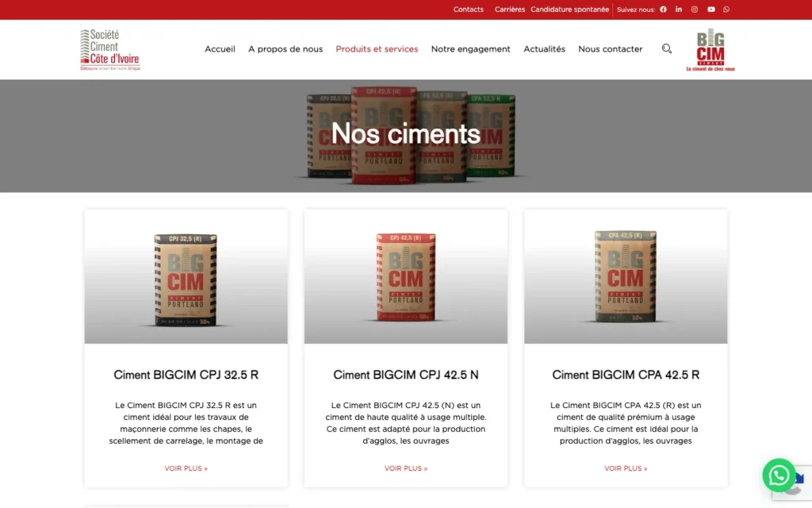Click description text of CPA 42.5 (R) card
Screen dimensions: 812x508
(626, 423)
